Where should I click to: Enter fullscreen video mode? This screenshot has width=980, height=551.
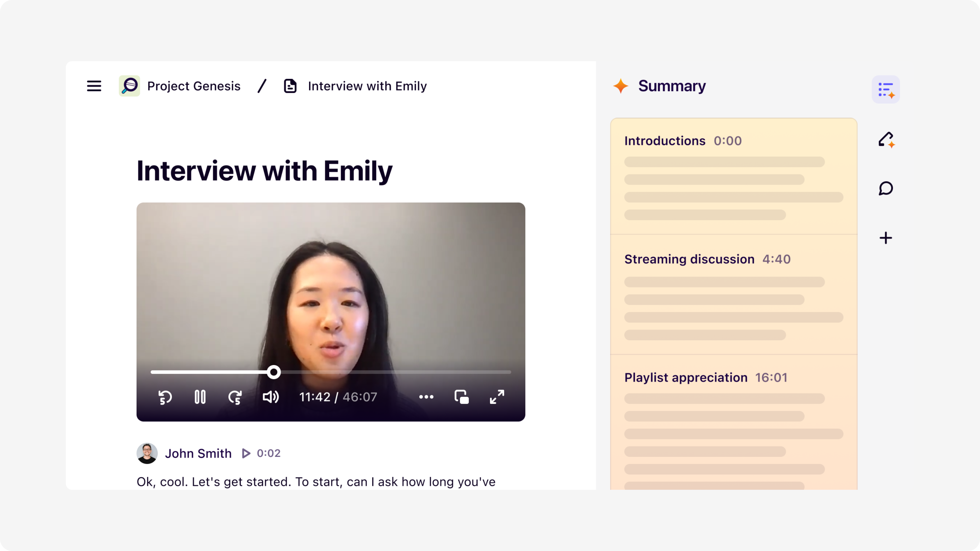pyautogui.click(x=497, y=397)
